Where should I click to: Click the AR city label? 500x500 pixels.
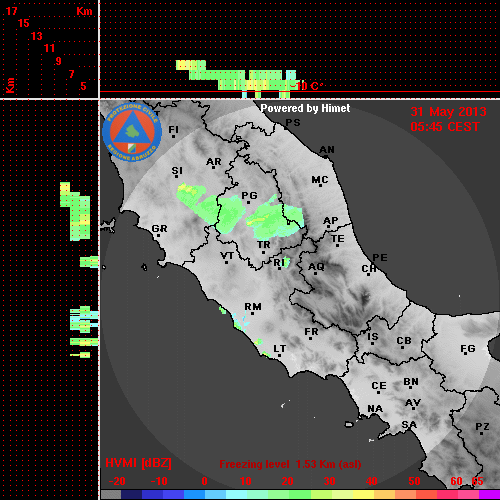pyautogui.click(x=214, y=162)
